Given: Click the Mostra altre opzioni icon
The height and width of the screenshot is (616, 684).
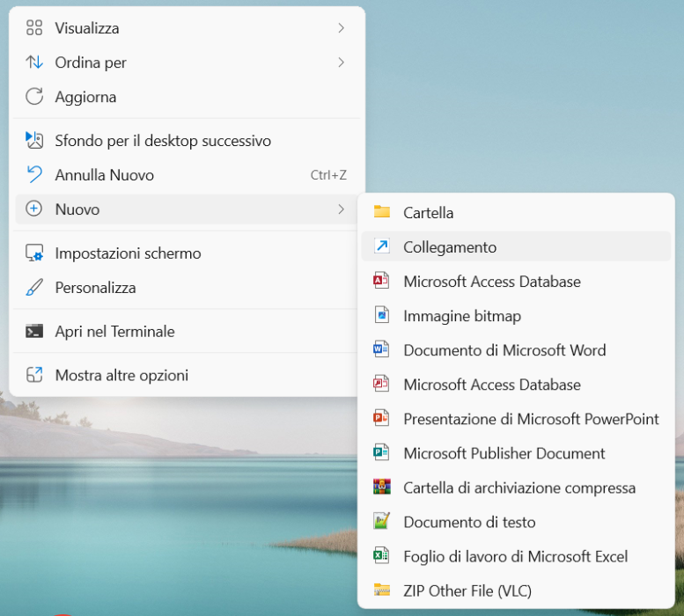Looking at the screenshot, I should (x=34, y=375).
